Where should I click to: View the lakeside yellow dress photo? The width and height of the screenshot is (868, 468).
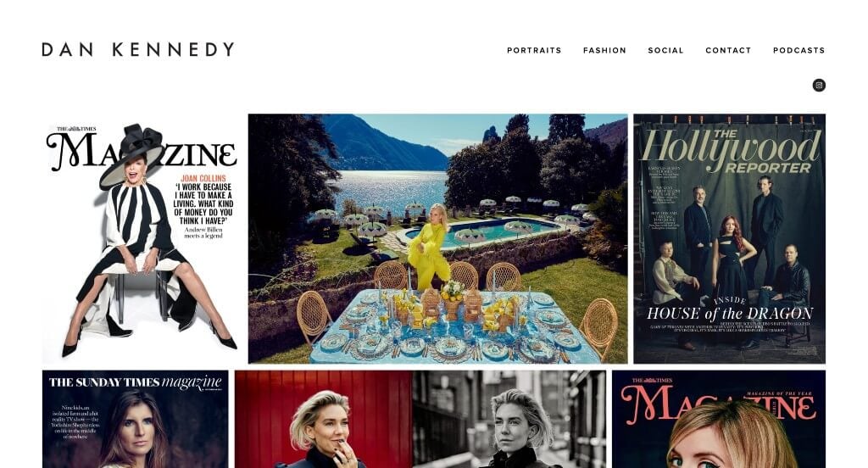click(438, 239)
